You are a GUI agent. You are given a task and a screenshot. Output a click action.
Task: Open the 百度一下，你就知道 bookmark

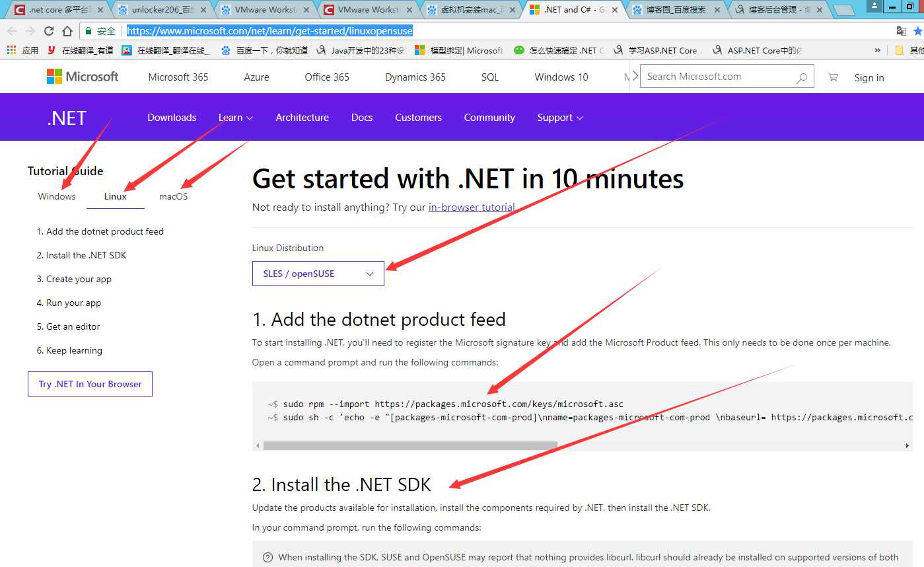(264, 50)
